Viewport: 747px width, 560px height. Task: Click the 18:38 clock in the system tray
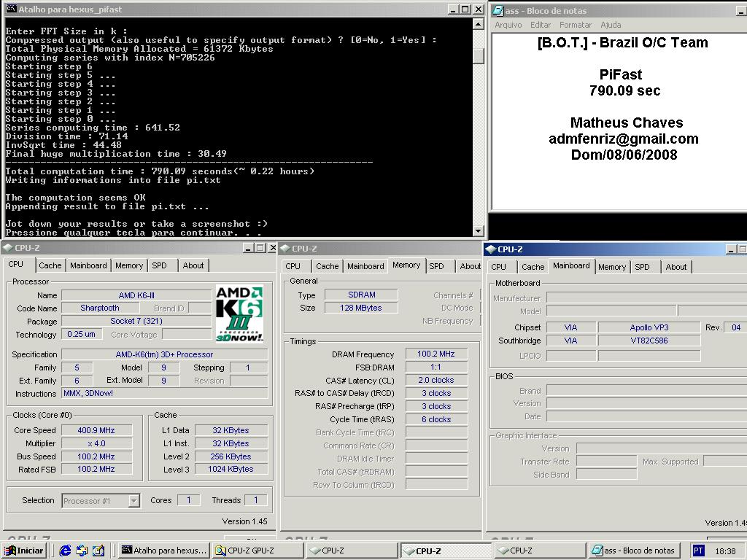[725, 551]
